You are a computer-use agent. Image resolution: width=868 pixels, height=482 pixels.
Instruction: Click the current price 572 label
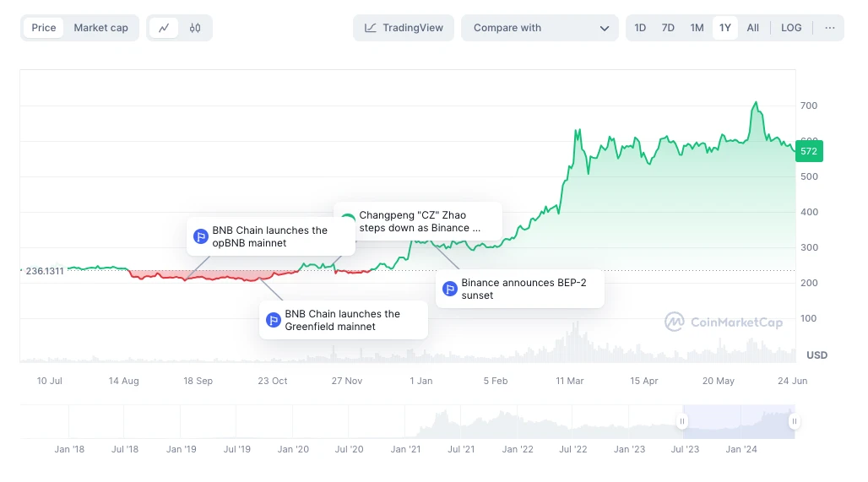click(809, 151)
